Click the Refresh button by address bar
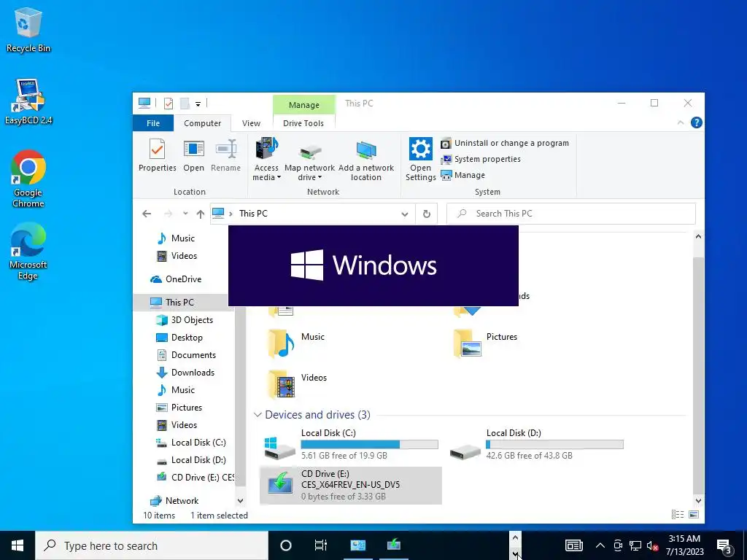This screenshot has width=747, height=560. [x=426, y=214]
